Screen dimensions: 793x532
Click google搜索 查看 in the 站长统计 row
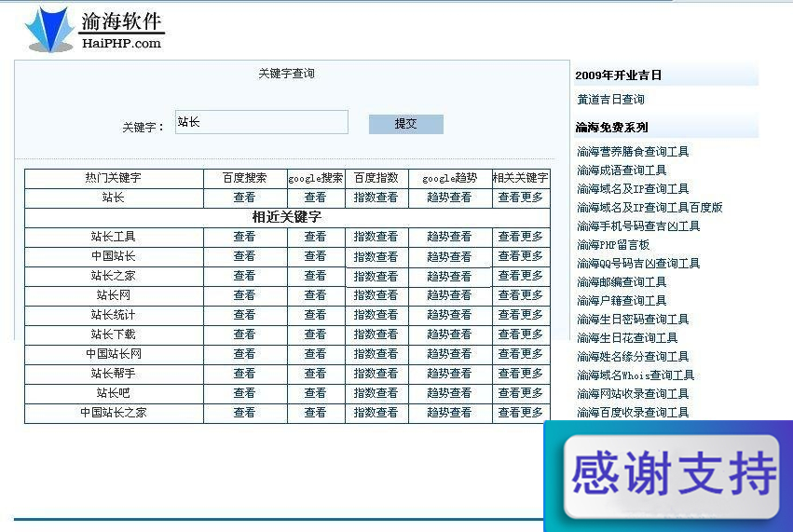(x=315, y=315)
